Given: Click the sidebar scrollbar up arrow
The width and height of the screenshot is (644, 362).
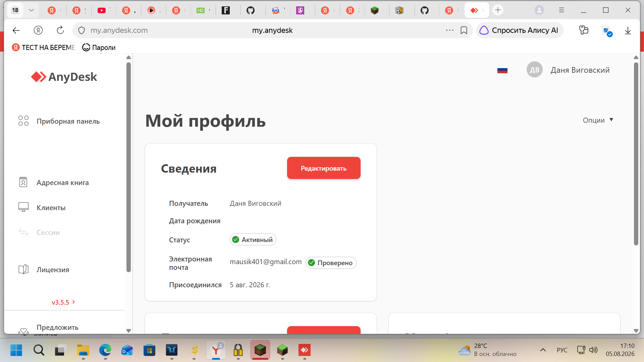Looking at the screenshot, I should (128, 57).
